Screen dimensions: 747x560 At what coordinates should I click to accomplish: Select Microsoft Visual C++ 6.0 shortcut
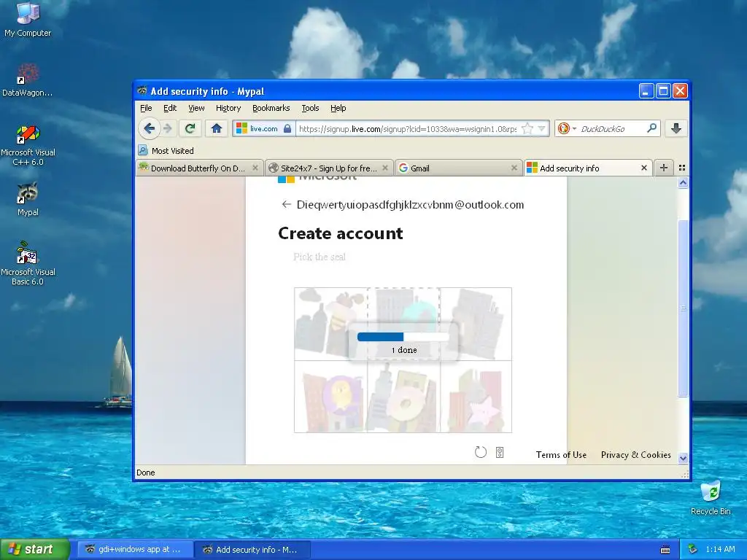28,145
